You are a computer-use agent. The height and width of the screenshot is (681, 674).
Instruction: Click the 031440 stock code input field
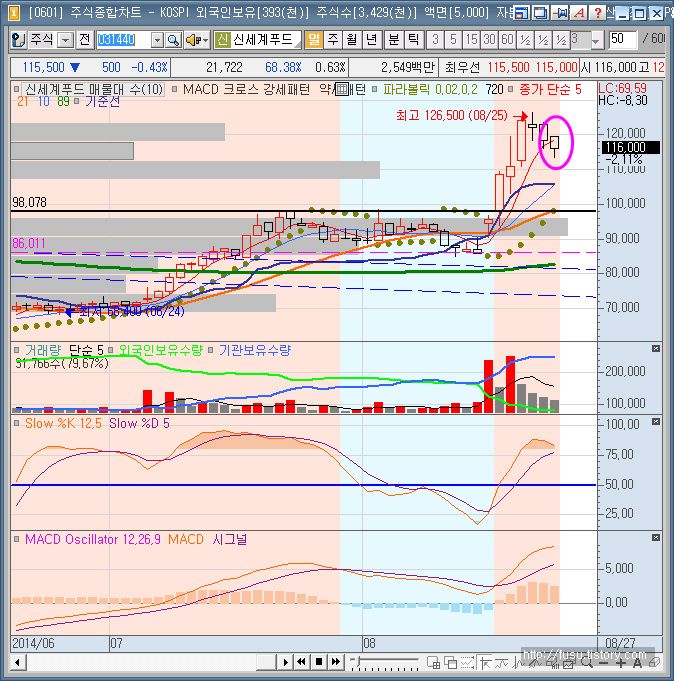point(123,40)
